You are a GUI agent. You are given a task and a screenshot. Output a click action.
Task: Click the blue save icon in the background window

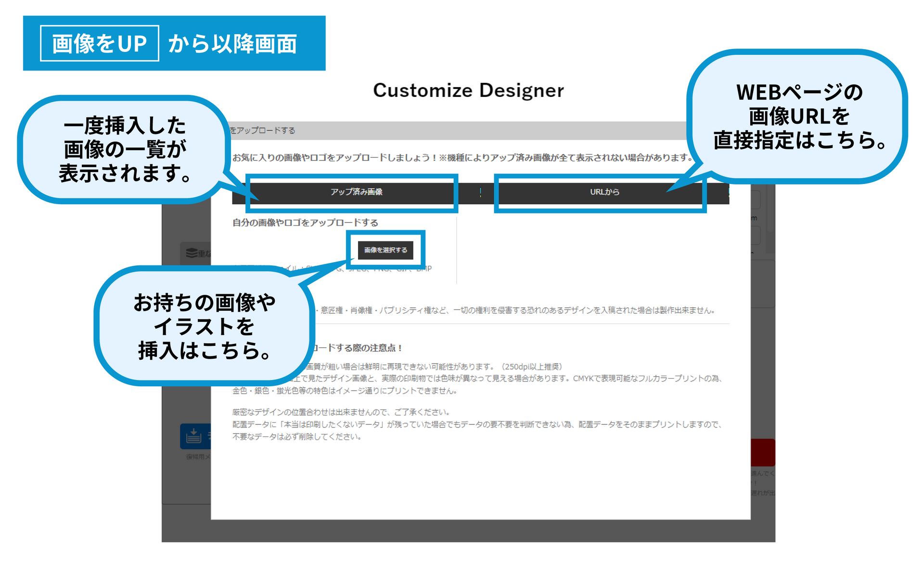point(194,436)
